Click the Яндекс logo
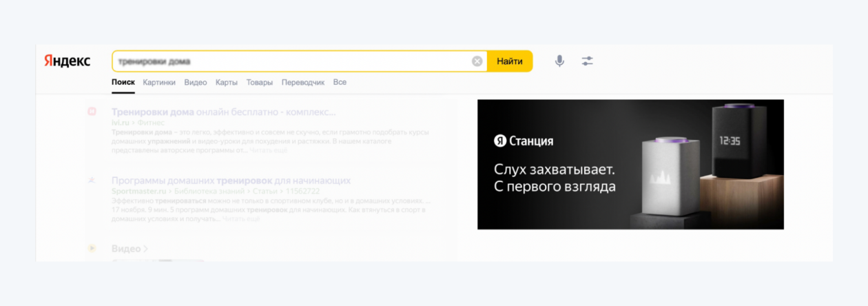The height and width of the screenshot is (306, 868). (x=68, y=61)
